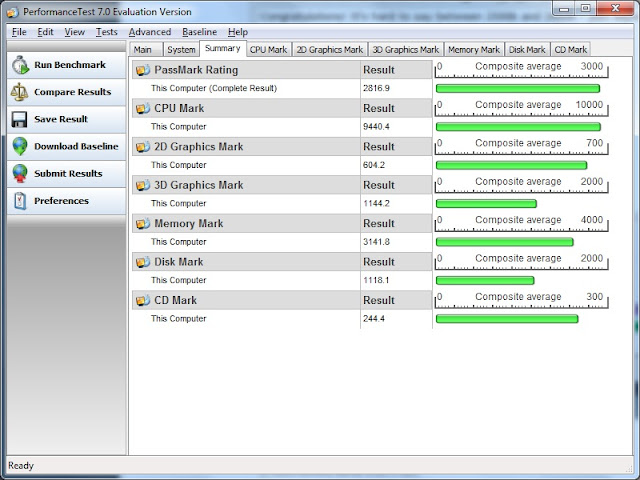Click the Submit Results button label
640x480 pixels.
click(68, 173)
